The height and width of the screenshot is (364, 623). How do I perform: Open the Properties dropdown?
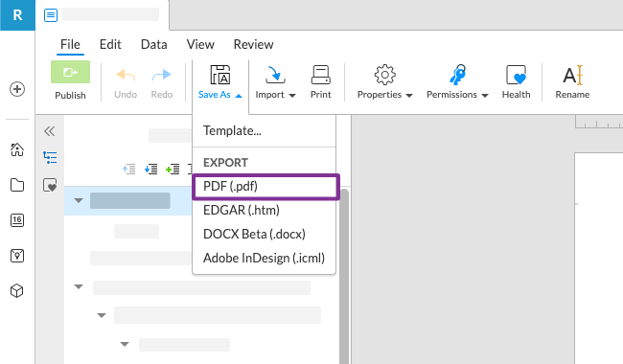tap(385, 82)
